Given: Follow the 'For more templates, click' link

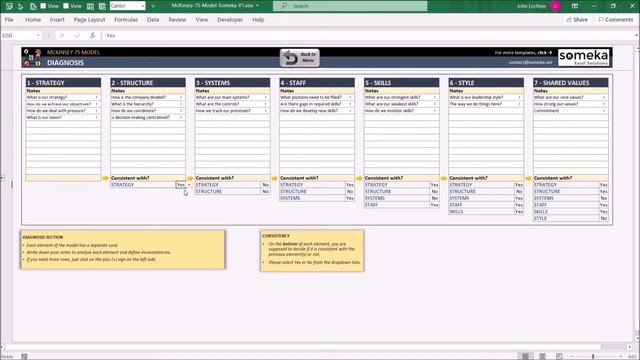Looking at the screenshot, I should click(x=523, y=53).
